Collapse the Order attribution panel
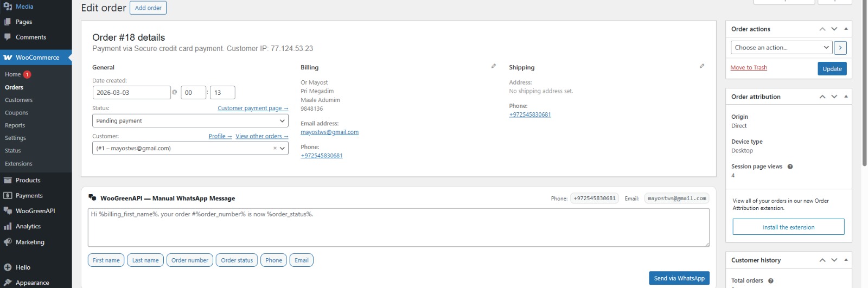Image resolution: width=868 pixels, height=288 pixels. [x=846, y=97]
